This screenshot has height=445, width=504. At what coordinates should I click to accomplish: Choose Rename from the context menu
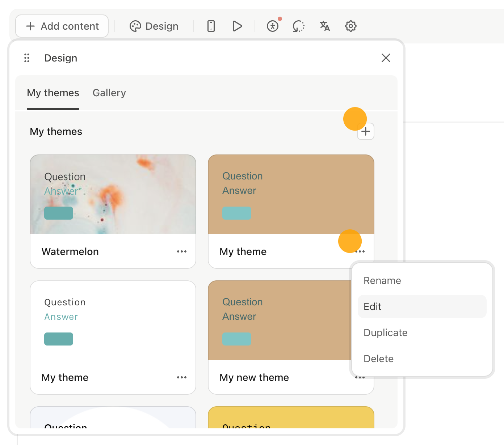(x=422, y=281)
